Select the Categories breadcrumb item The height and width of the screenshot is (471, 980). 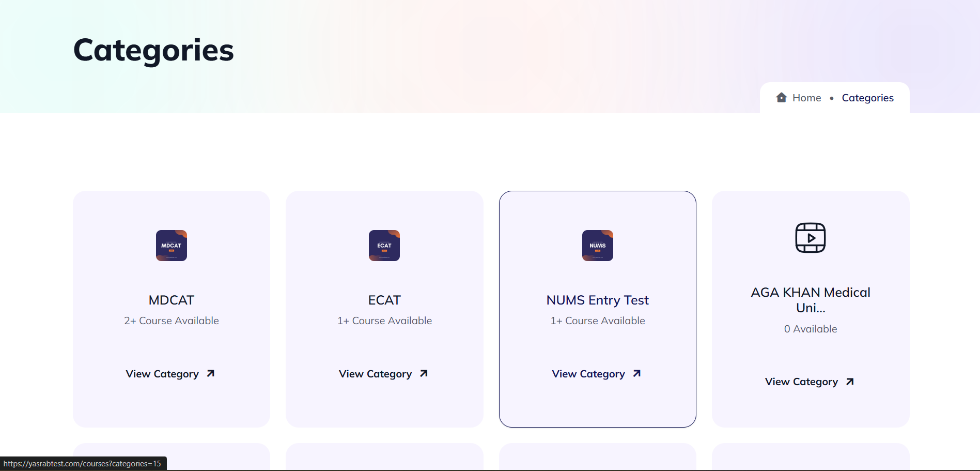[x=868, y=98]
